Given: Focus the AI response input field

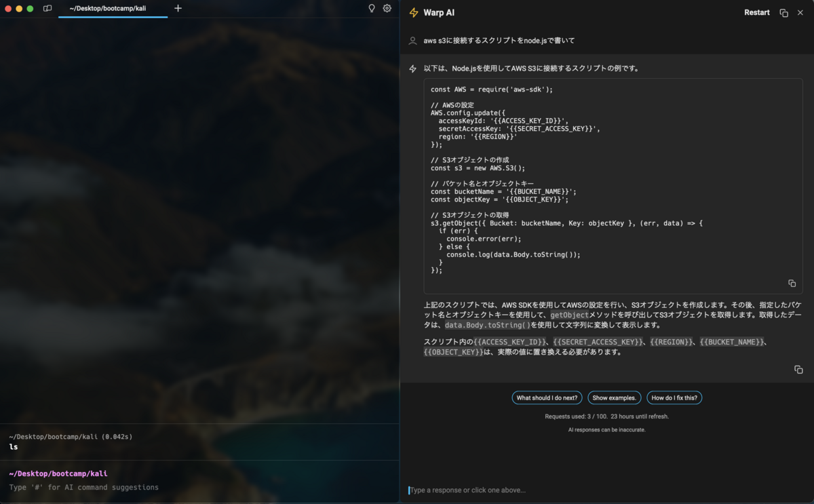Looking at the screenshot, I should coord(607,490).
